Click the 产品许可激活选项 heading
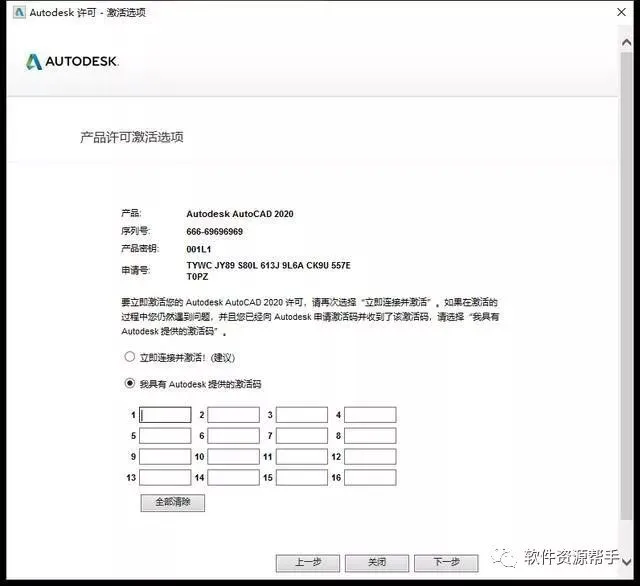640x586 pixels. point(131,137)
